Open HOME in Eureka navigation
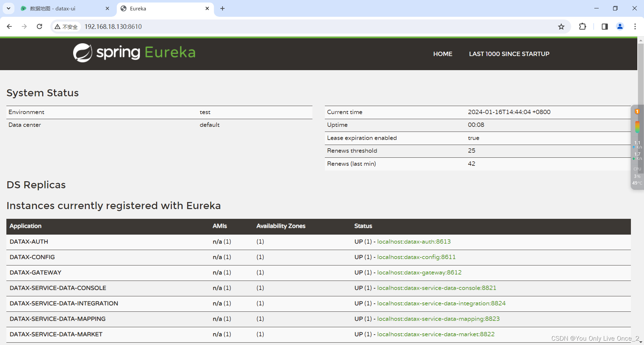 (443, 54)
